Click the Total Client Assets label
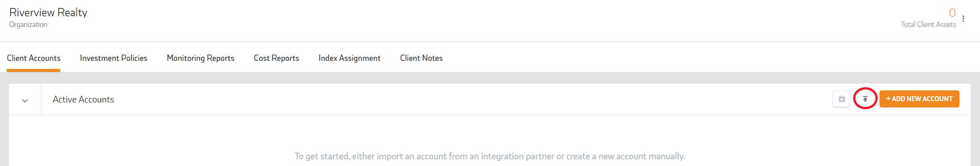This screenshot has width=980, height=166. (928, 25)
